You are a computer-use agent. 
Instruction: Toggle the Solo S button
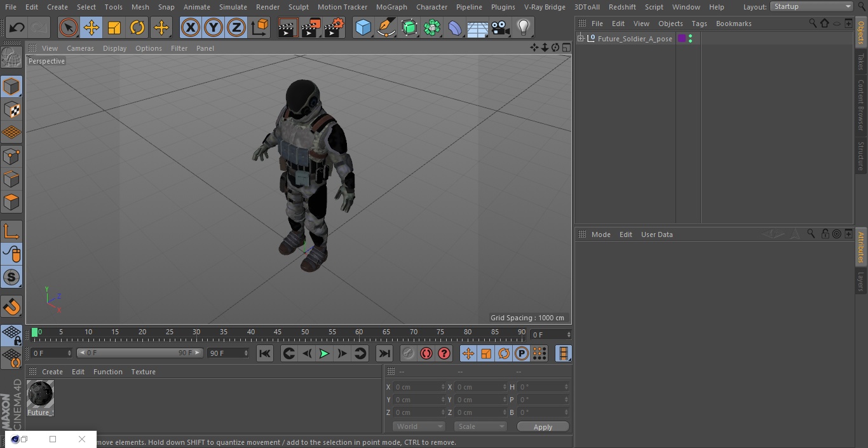point(11,277)
